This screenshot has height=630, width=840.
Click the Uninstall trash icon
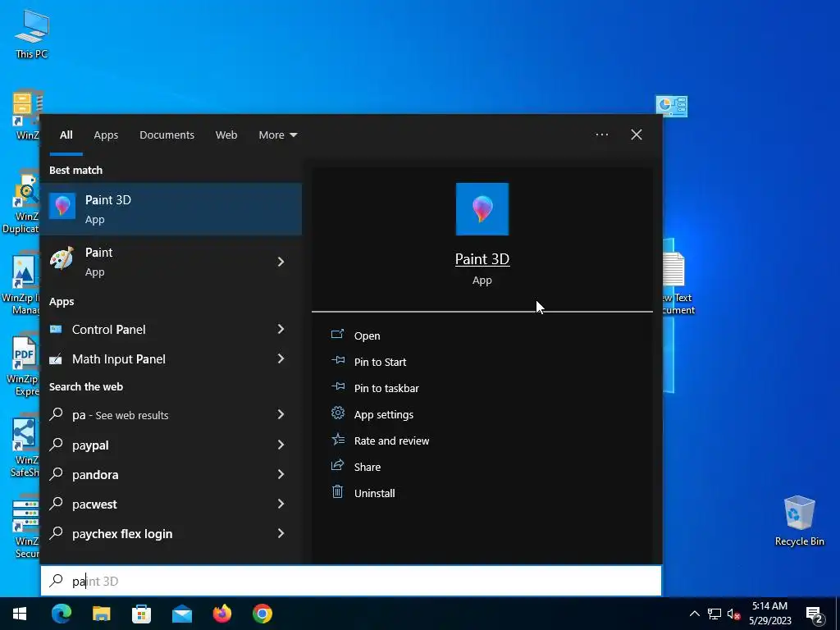point(337,491)
